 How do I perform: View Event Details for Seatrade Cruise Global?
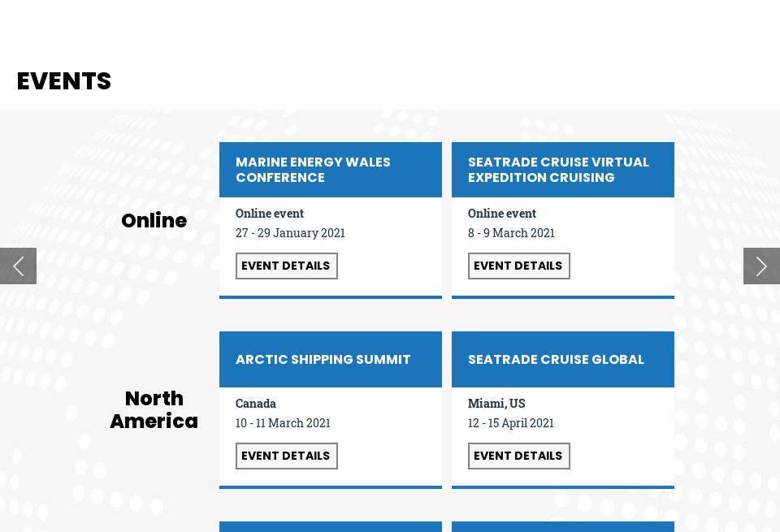[x=518, y=456]
